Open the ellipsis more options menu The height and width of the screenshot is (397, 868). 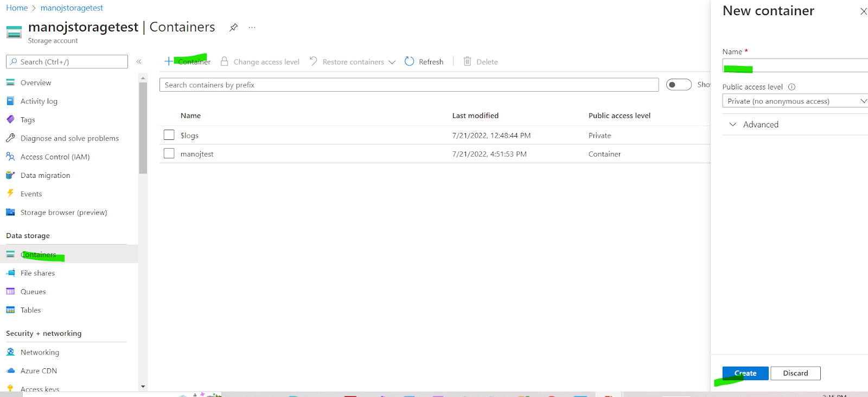coord(252,28)
